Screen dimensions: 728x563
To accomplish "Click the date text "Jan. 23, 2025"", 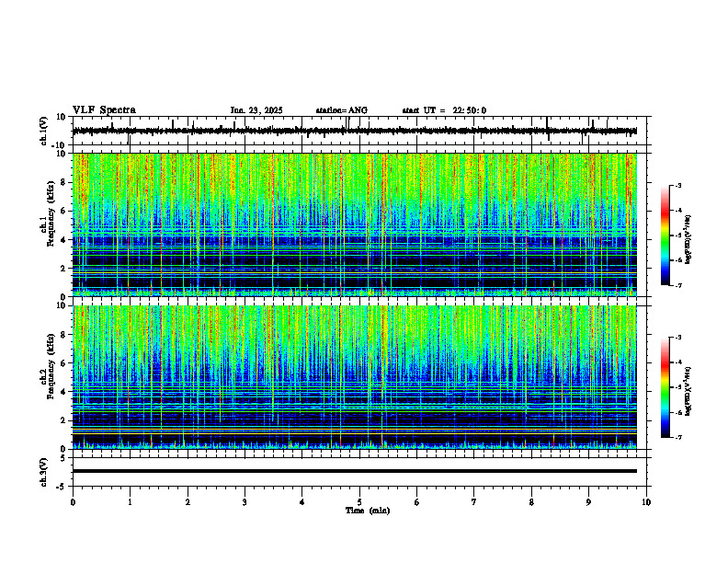I will tap(256, 110).
